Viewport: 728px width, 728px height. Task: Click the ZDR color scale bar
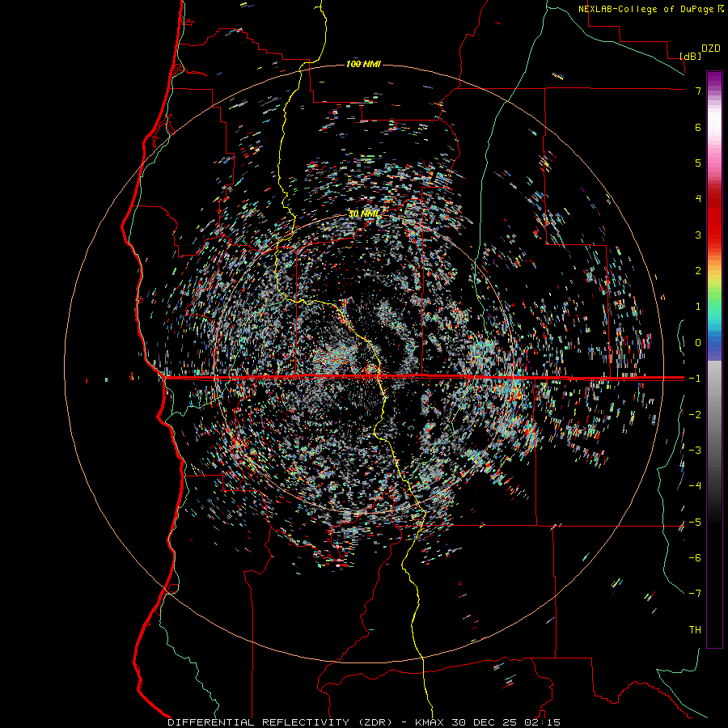pyautogui.click(x=714, y=359)
